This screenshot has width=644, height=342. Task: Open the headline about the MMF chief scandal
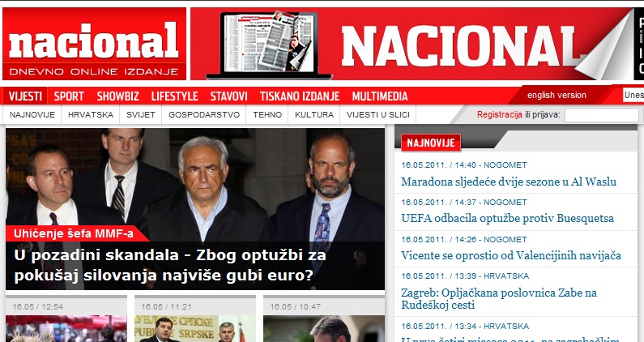click(170, 265)
